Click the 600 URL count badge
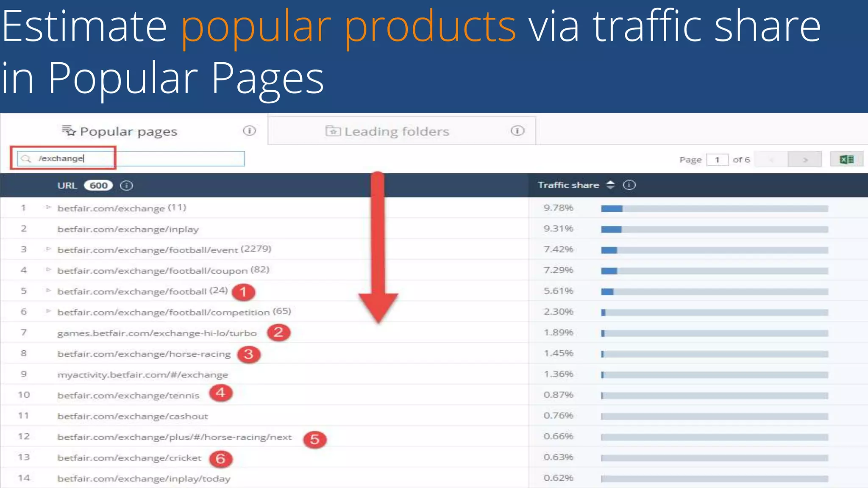This screenshot has width=868, height=488. [98, 185]
